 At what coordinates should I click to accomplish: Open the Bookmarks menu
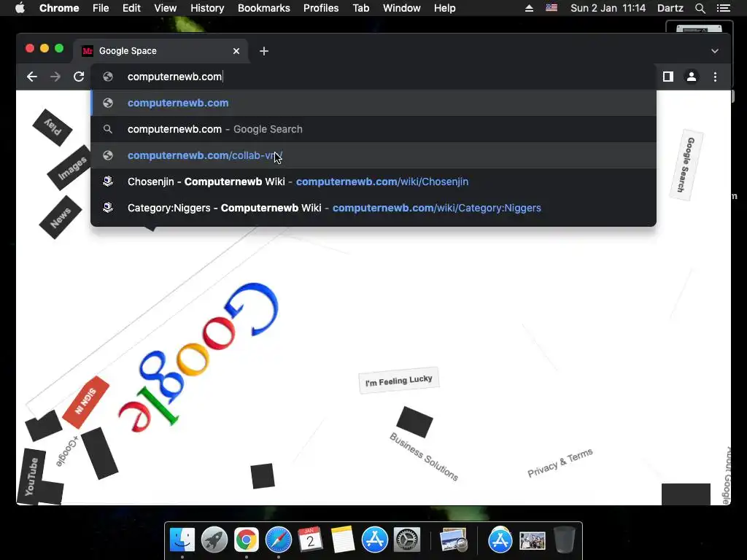click(264, 8)
